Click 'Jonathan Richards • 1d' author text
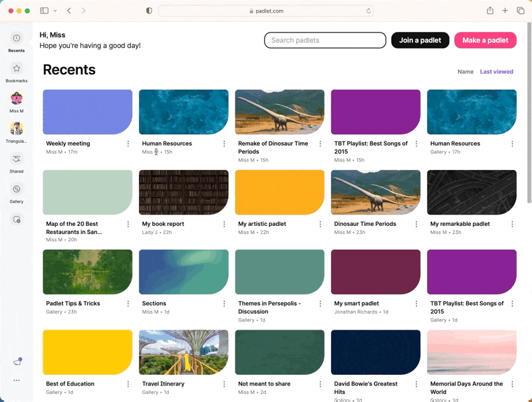Screen dimensions: 532x402 361,312
